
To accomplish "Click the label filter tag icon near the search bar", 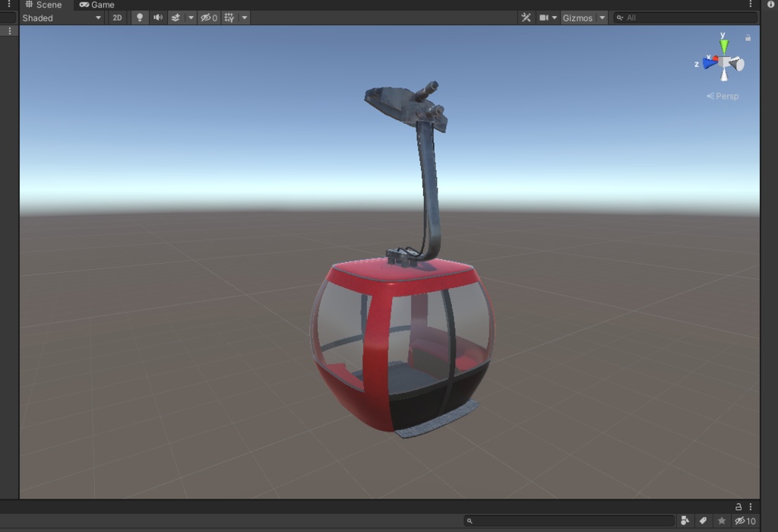I will pos(703,521).
